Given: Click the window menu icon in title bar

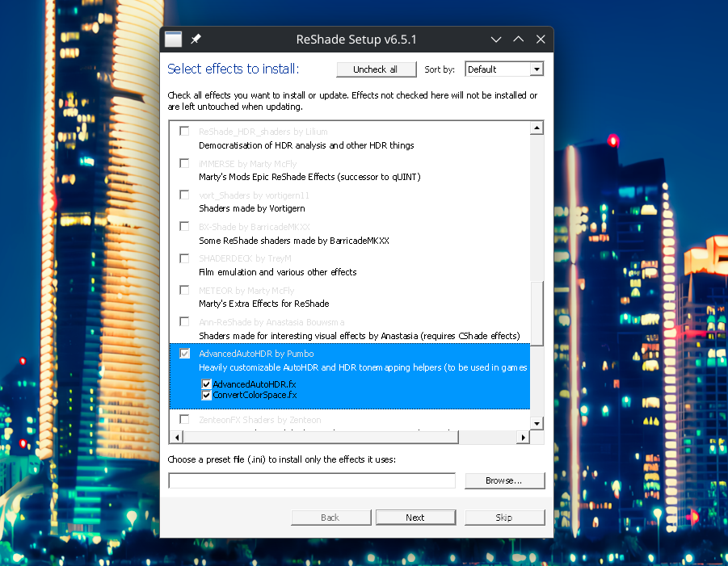Looking at the screenshot, I should point(173,40).
